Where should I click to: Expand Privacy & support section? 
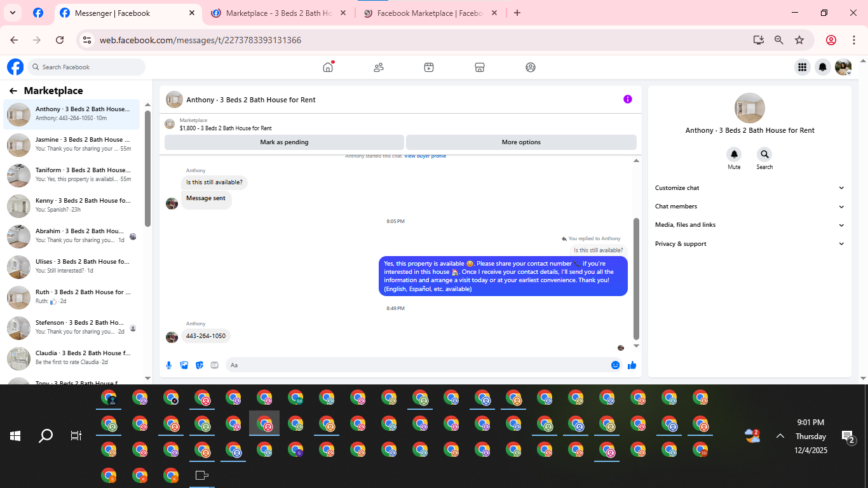pyautogui.click(x=750, y=244)
